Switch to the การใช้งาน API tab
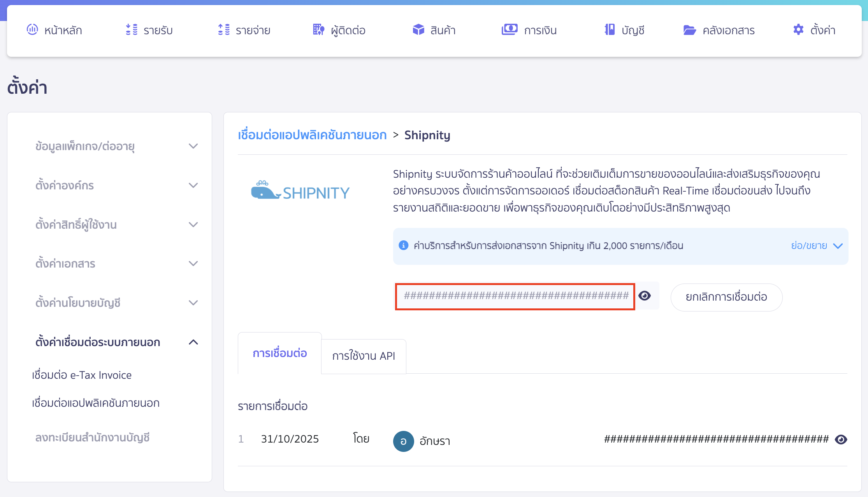 (364, 356)
